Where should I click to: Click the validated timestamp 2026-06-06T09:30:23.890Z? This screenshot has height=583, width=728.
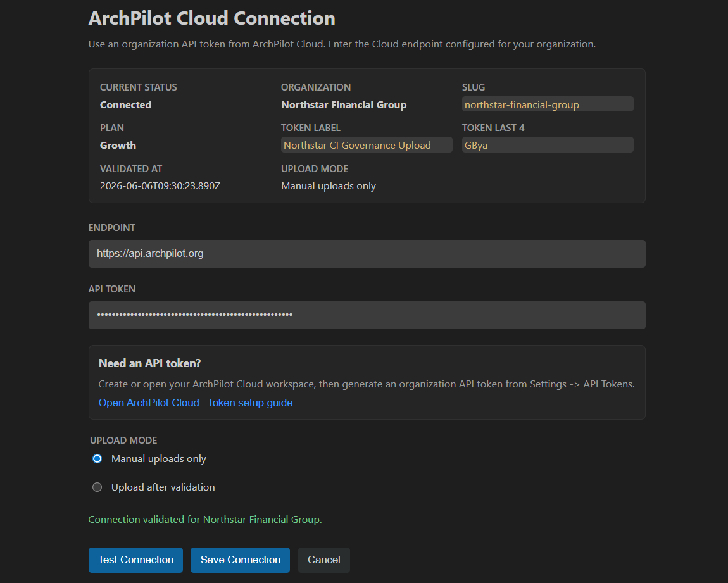160,185
